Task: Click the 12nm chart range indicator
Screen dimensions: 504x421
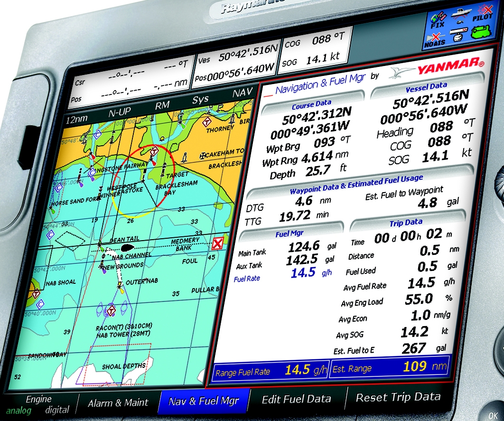Action: [76, 120]
